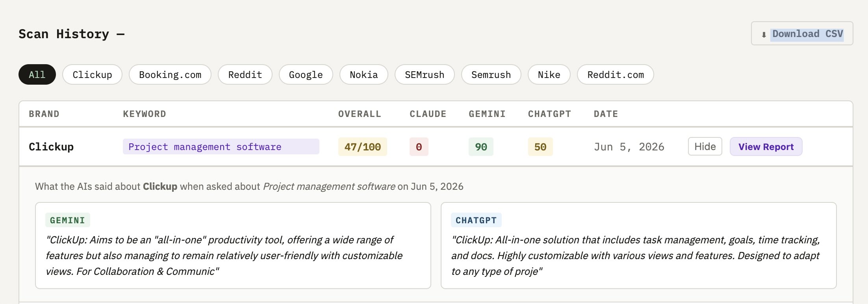Click the BRAND column header
868x304 pixels.
click(44, 114)
